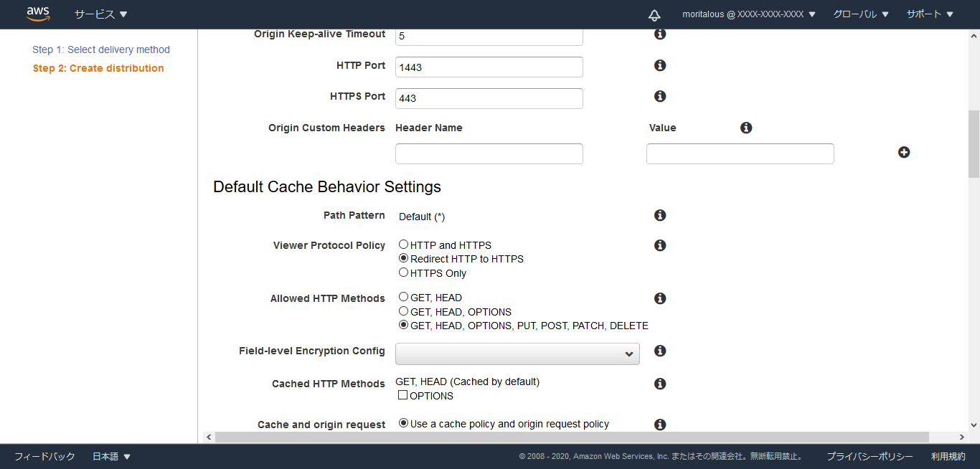Go to Step 1: Select delivery method
The width and height of the screenshot is (980, 469).
(x=101, y=49)
